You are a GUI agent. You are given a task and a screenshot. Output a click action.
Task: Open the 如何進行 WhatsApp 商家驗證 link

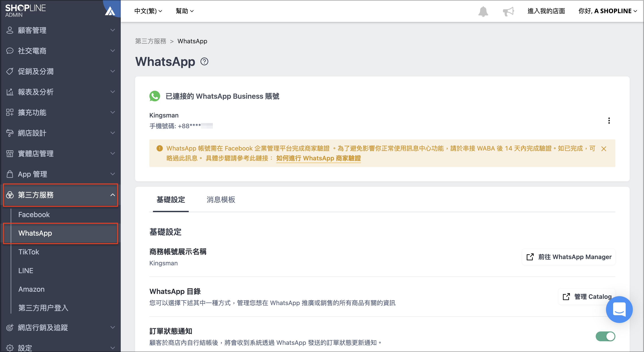click(x=318, y=158)
